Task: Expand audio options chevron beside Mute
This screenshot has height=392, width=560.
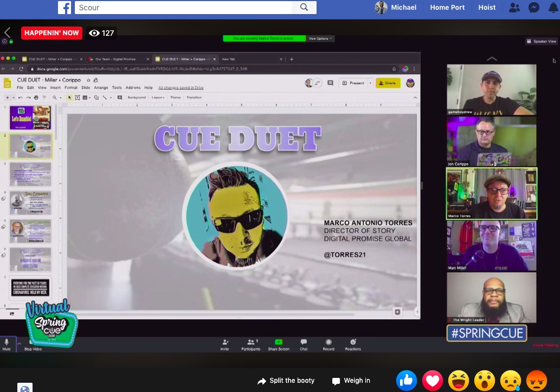Action: (20, 343)
